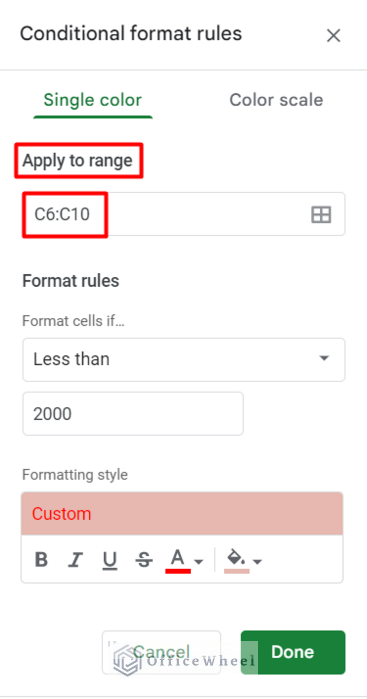Viewport: 367px width, 699px height.
Task: Switch to the Single color tab
Action: point(93,100)
